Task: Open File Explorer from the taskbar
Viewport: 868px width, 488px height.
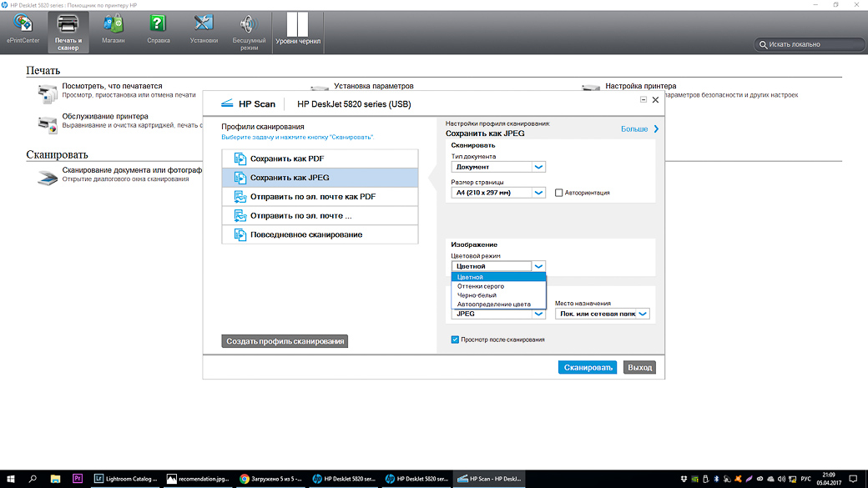Action: pos(55,479)
